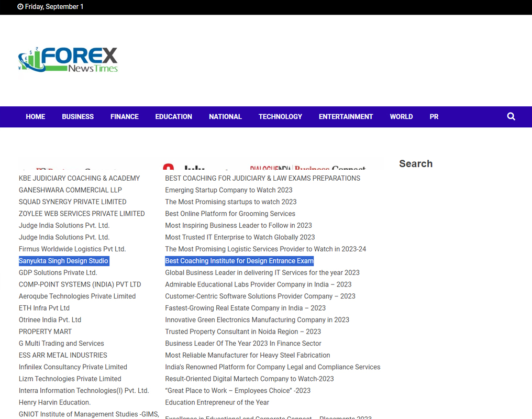
Task: Click ETH Infra Pvt Ltd text
Action: [x=44, y=308]
